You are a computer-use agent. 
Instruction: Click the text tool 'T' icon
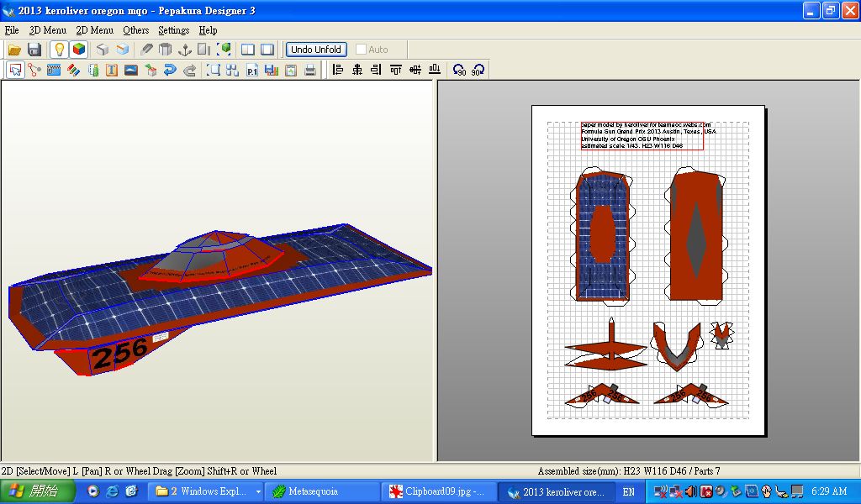pos(112,71)
